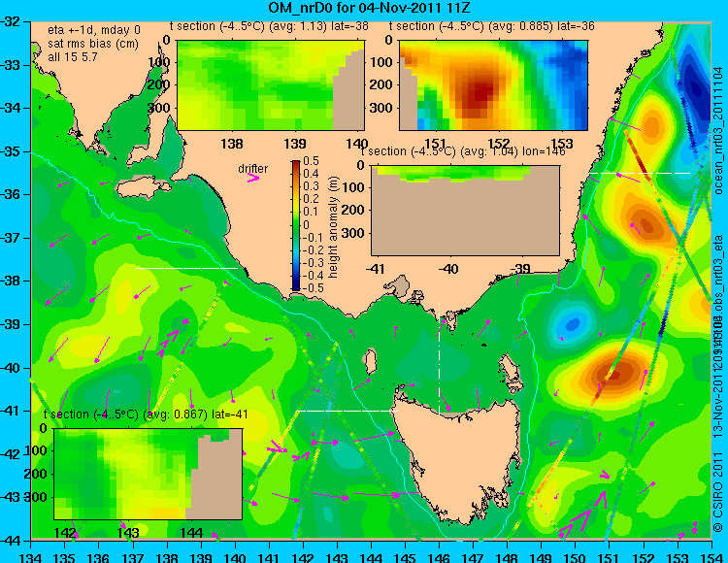Click the 'drifter' legend label
728x563 pixels.
point(253,169)
